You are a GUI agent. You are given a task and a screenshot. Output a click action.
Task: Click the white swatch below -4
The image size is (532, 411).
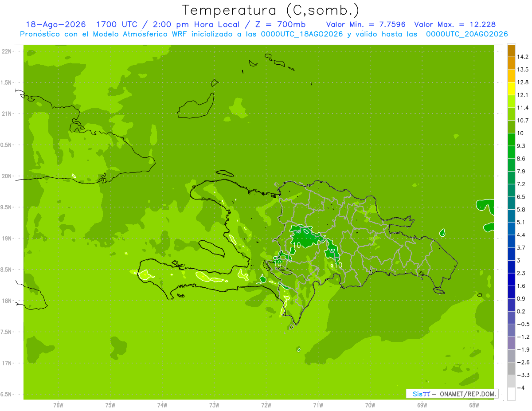(x=511, y=394)
